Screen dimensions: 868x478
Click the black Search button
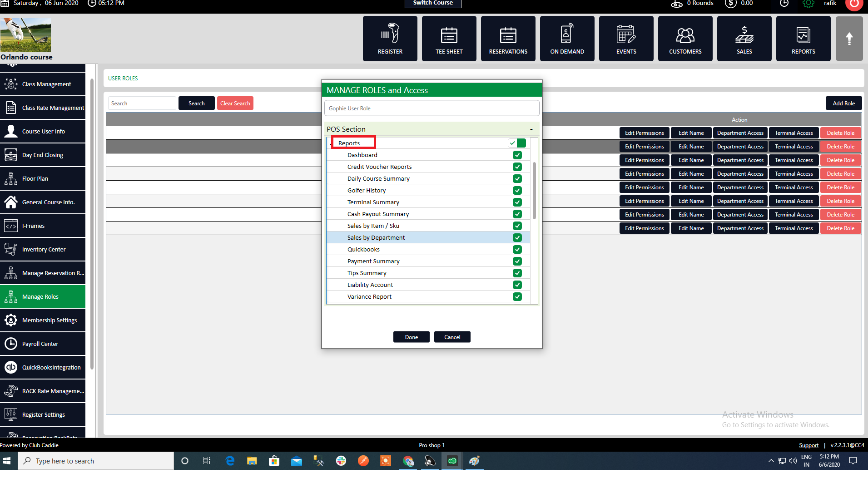pyautogui.click(x=196, y=103)
